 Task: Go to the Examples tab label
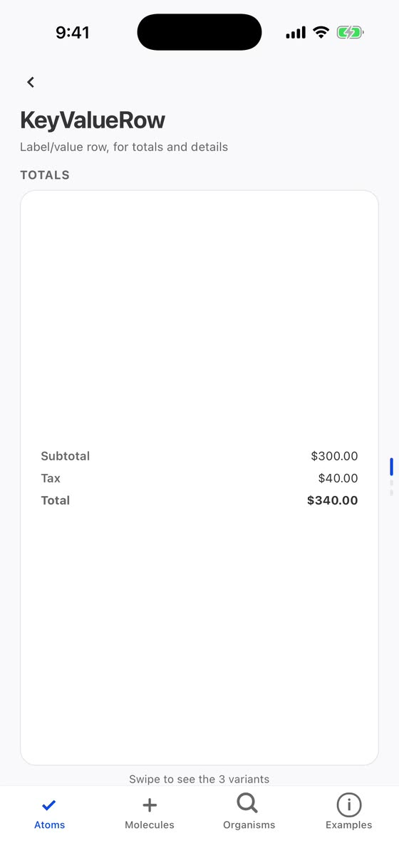[x=349, y=825]
